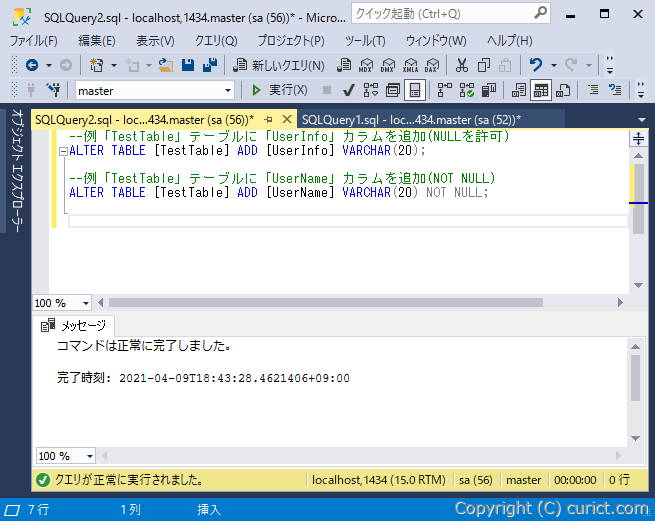Click the editor horizontal scrollbar thumb
655x521 pixels.
(326, 302)
